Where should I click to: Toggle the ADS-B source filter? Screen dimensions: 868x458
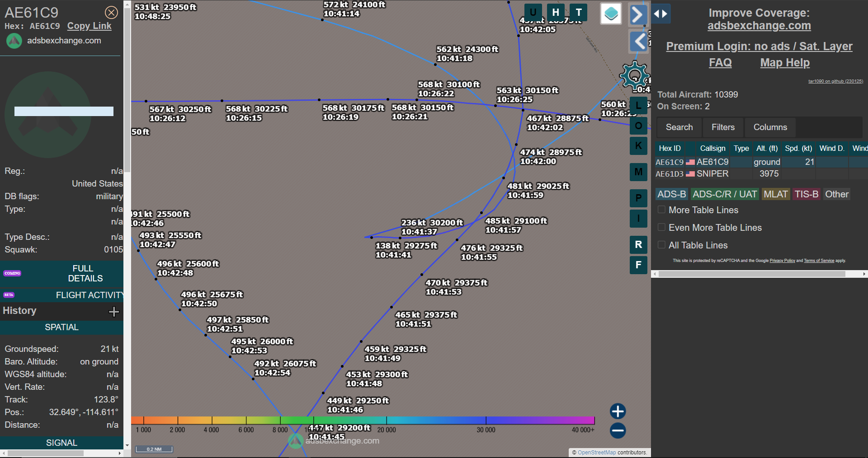[671, 194]
